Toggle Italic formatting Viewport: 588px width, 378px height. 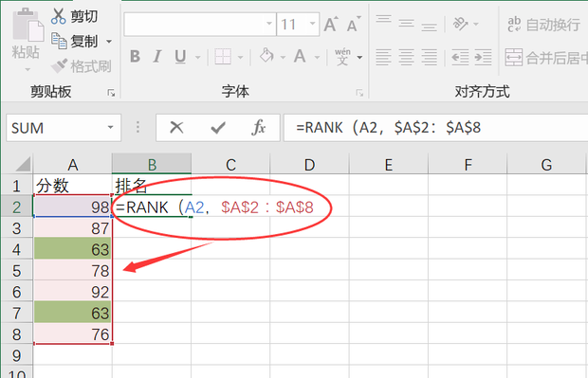pyautogui.click(x=157, y=57)
